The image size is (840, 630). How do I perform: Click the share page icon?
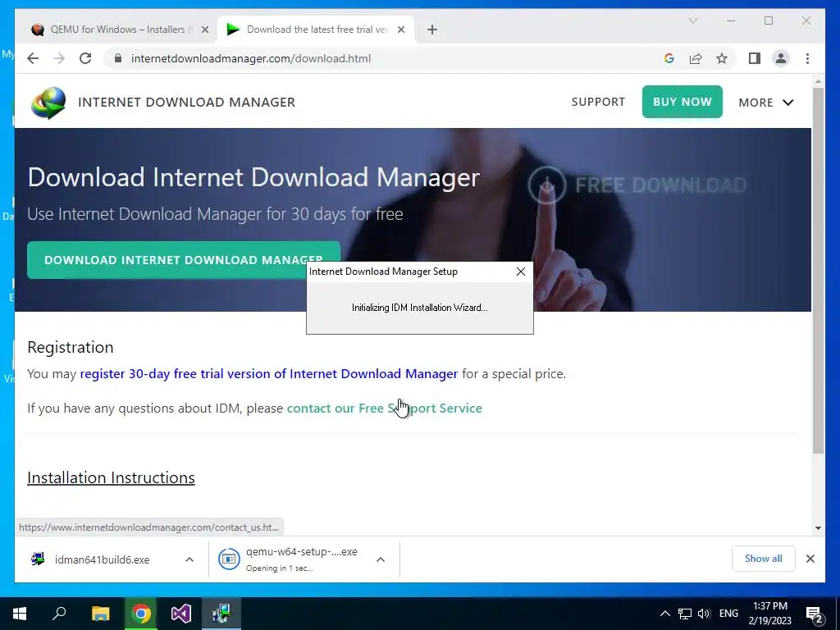696,58
